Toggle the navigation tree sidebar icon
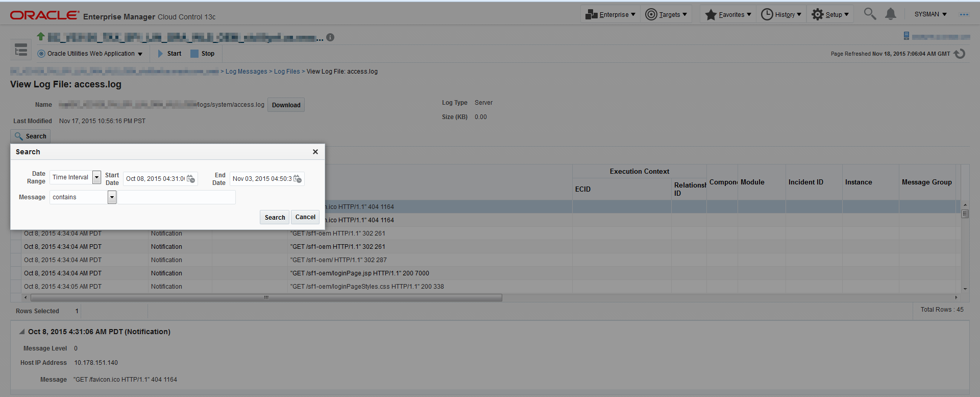980x397 pixels. (21, 50)
